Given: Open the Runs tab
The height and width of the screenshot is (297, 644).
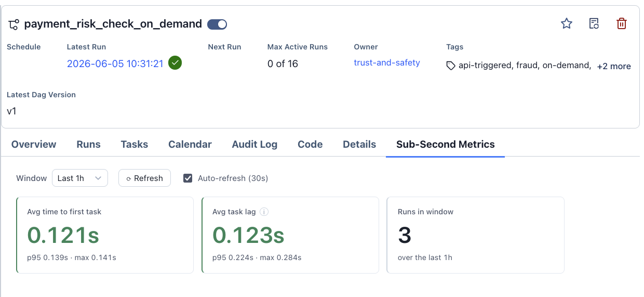Looking at the screenshot, I should pyautogui.click(x=89, y=144).
